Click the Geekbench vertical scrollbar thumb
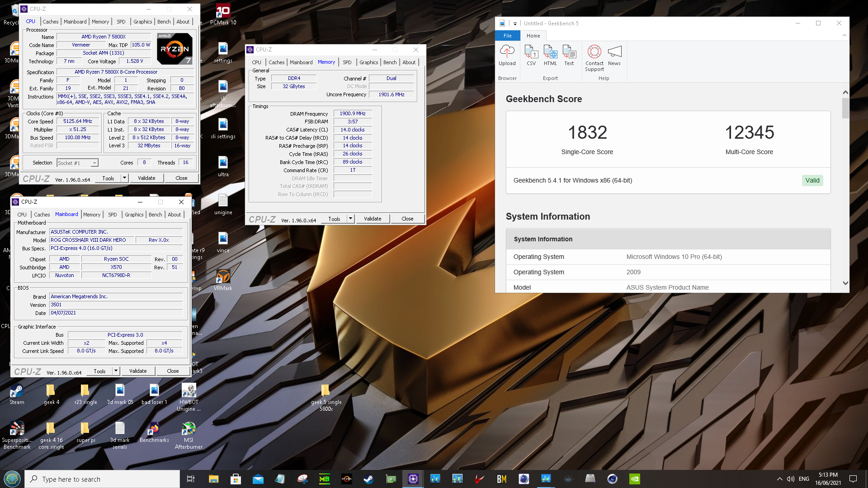 point(845,108)
